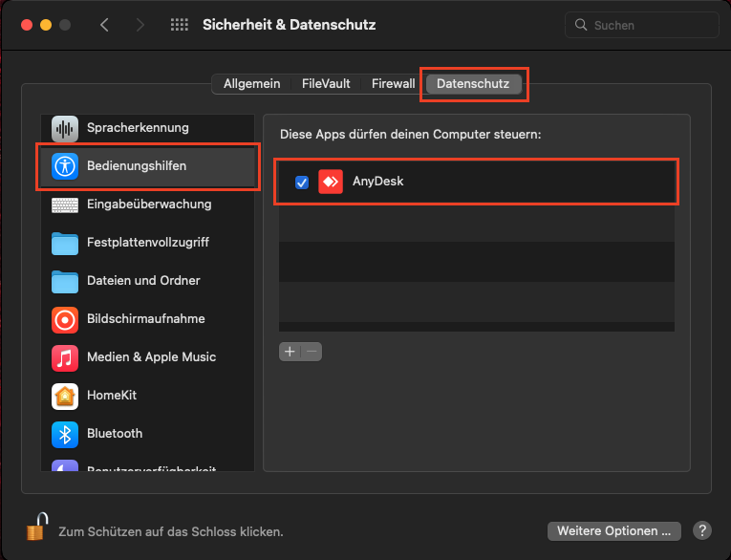Show all preferences grid icon

point(179,25)
